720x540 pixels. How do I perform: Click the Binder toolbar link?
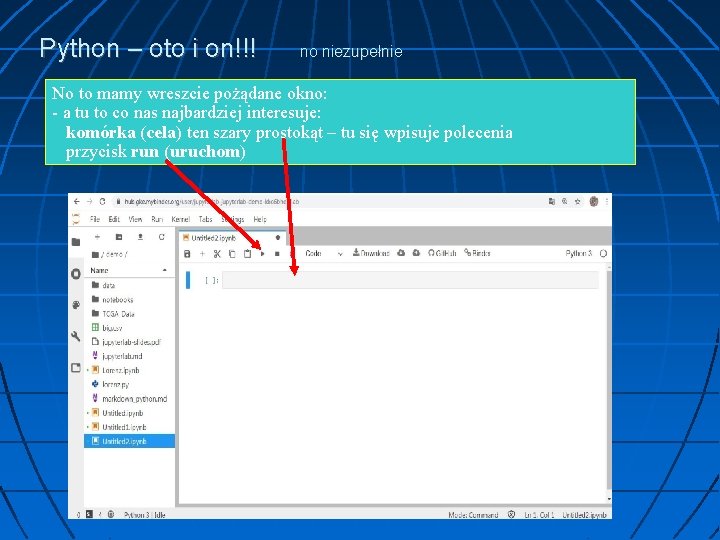477,253
